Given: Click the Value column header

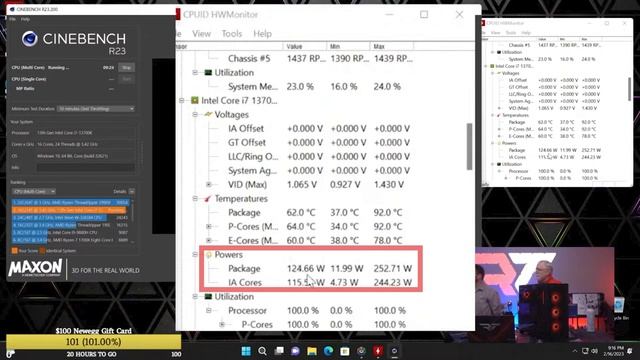Looking at the screenshot, I should 304,47.
